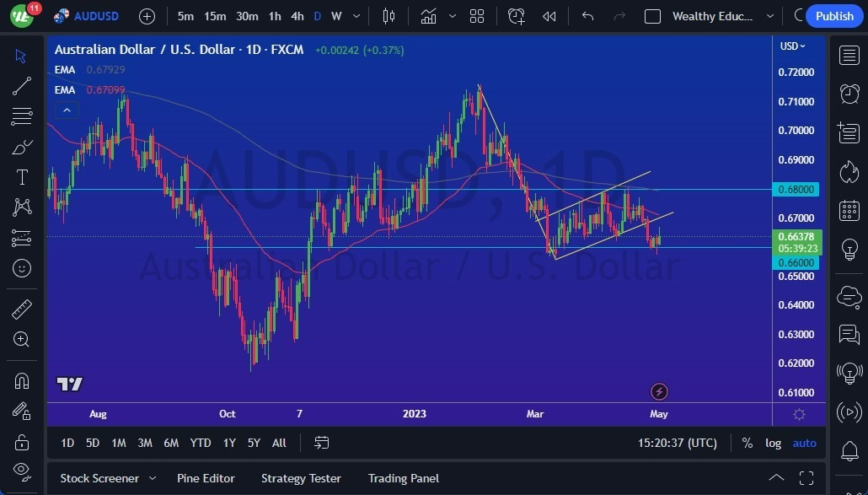Select the 1Y date range
Image resolution: width=868 pixels, height=495 pixels.
pyautogui.click(x=228, y=443)
